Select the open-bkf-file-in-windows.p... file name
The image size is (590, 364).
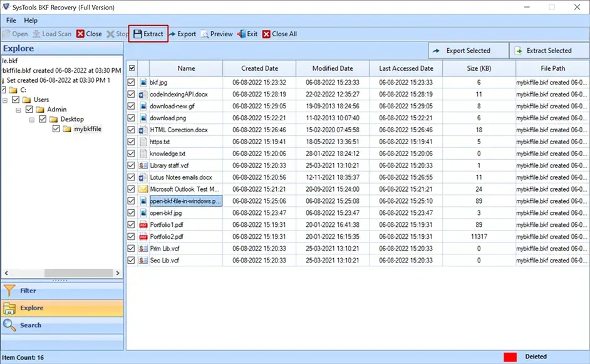[x=185, y=201]
